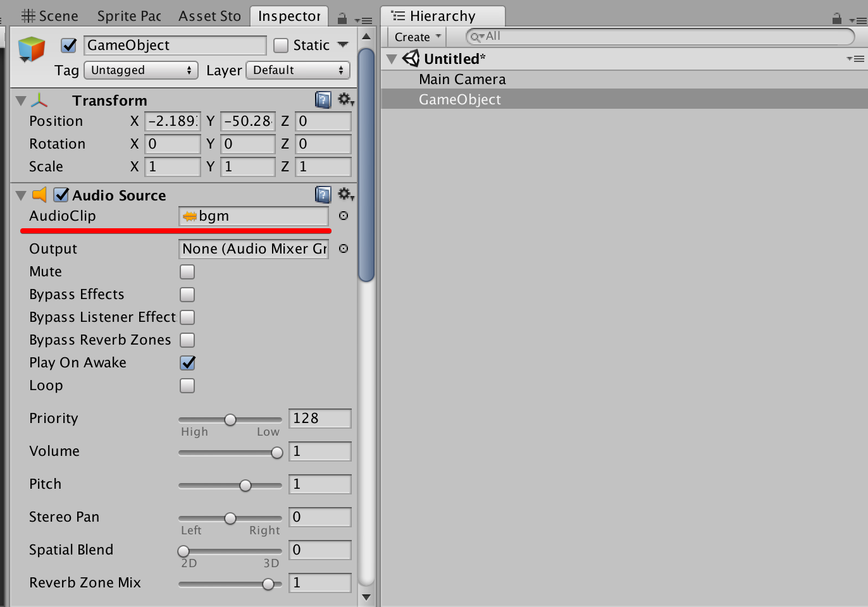Screen dimensions: 868x607
Task: Click the Reverb Zone Mix slider
Action: coord(230,584)
